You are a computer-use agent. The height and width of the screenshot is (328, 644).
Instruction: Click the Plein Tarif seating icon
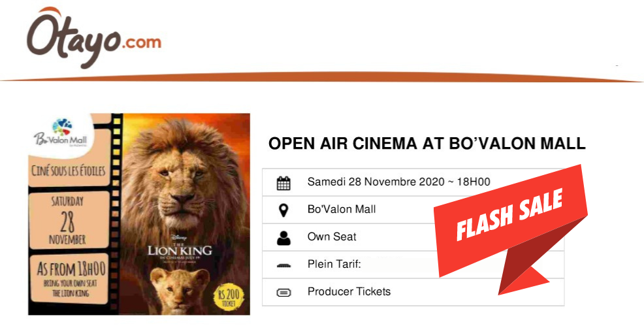coord(283,265)
